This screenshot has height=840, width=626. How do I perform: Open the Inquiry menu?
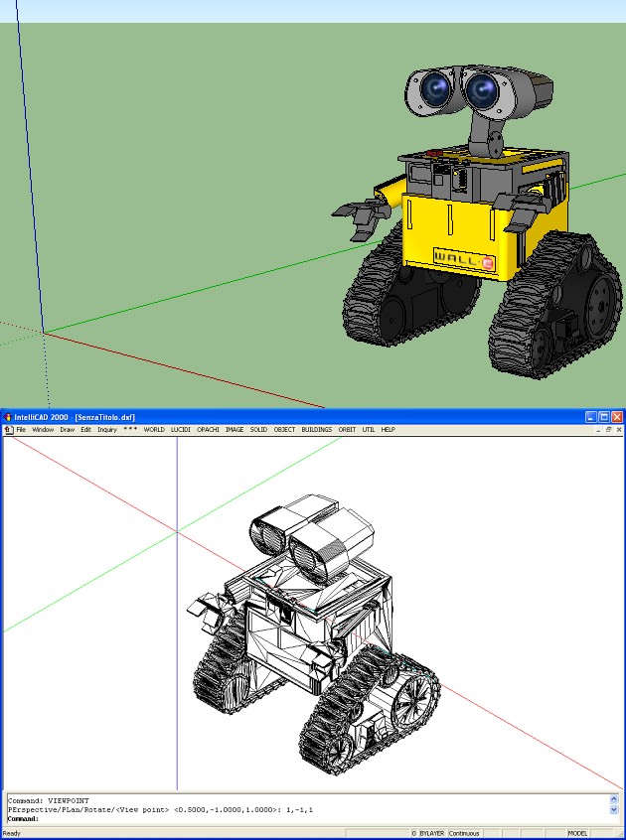[107, 430]
